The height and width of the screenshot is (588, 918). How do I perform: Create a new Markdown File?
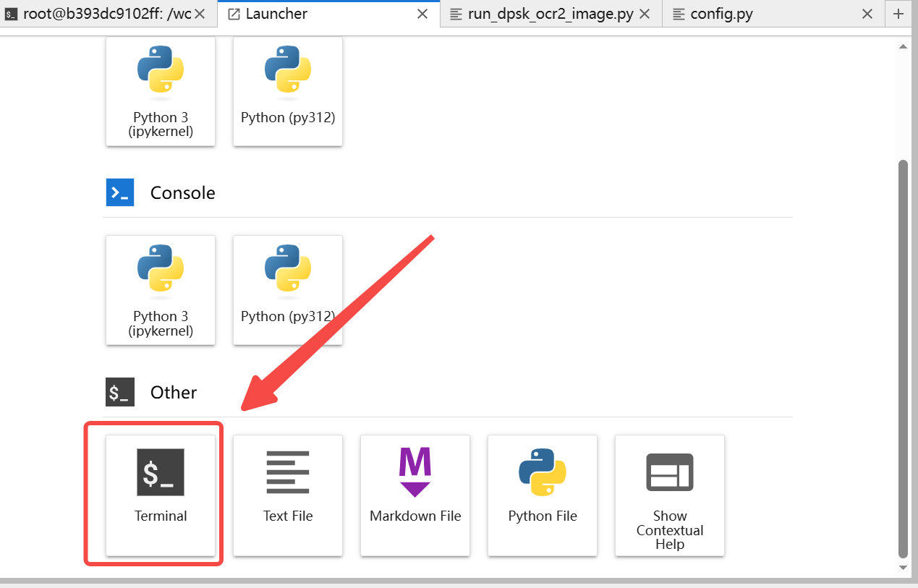(x=415, y=495)
